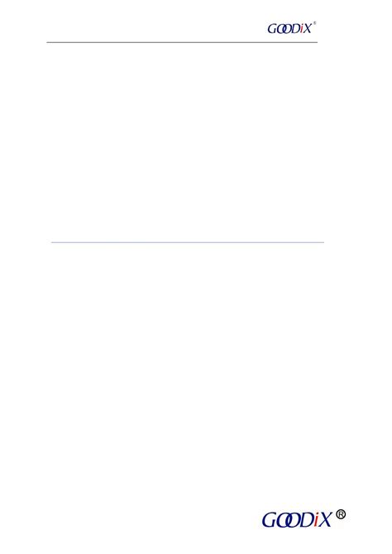The image size is (392, 554).
Task: Click letter X of the large Goodix logo
Action: click(x=324, y=519)
